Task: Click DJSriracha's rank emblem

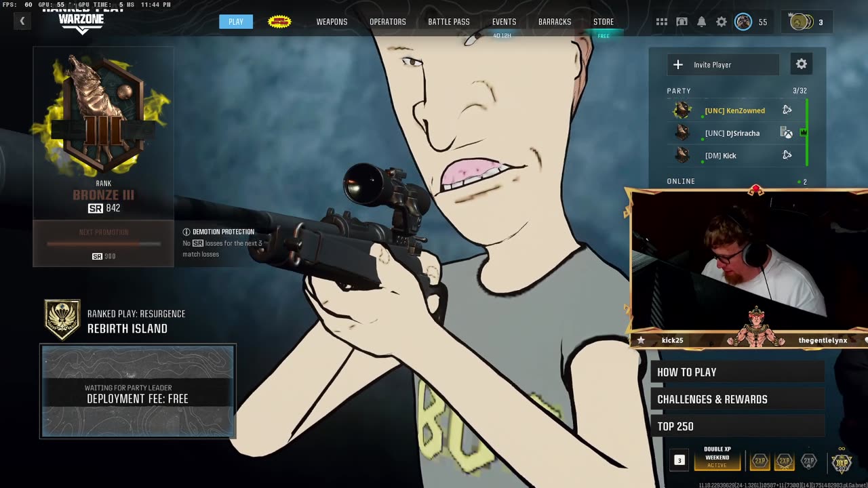Action: [682, 133]
